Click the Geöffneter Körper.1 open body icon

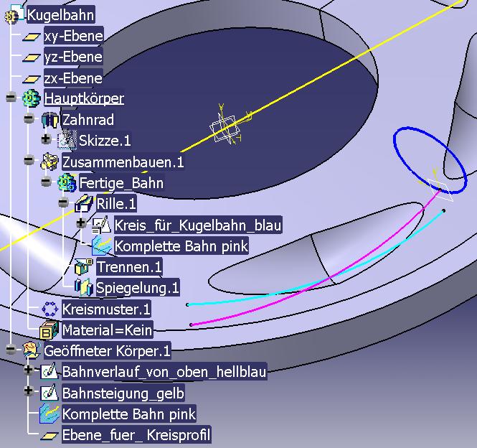(x=32, y=351)
